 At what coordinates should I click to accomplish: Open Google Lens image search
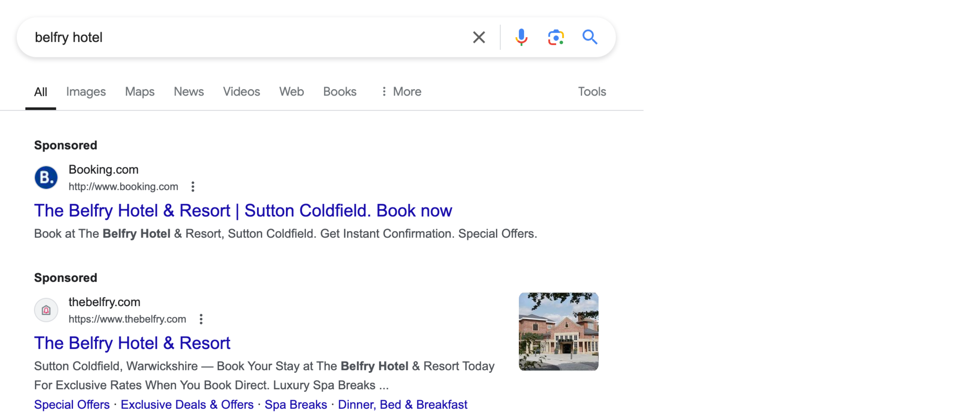[555, 37]
